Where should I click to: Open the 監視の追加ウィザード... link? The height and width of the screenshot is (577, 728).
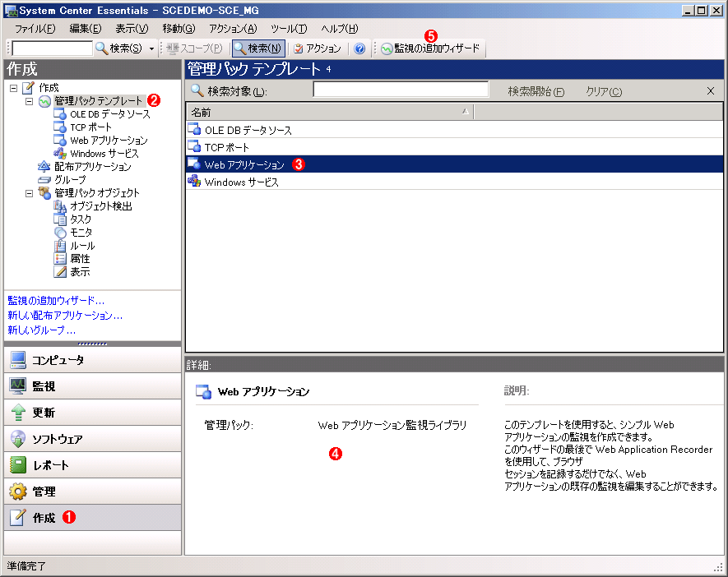point(56,301)
